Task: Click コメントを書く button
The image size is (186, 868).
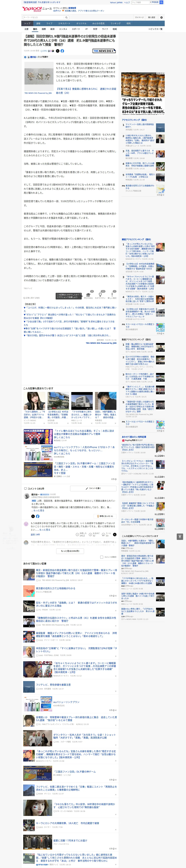Action: click(x=93, y=488)
